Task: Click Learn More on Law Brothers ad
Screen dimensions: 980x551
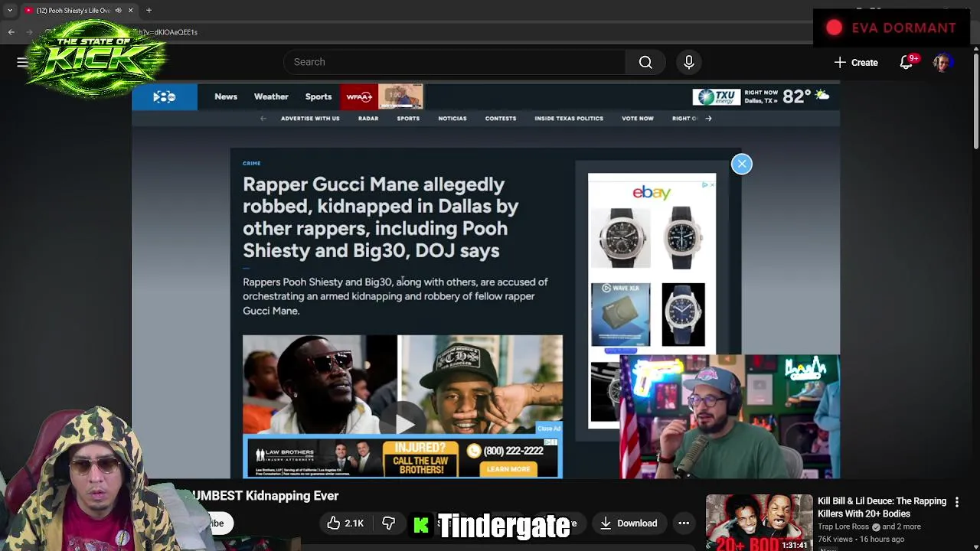Action: click(508, 469)
